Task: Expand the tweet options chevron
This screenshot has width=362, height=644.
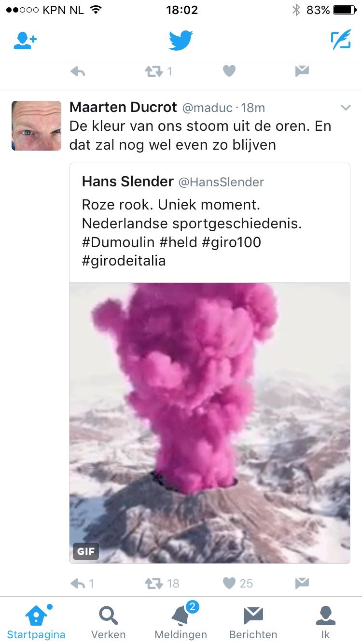Action: click(346, 108)
